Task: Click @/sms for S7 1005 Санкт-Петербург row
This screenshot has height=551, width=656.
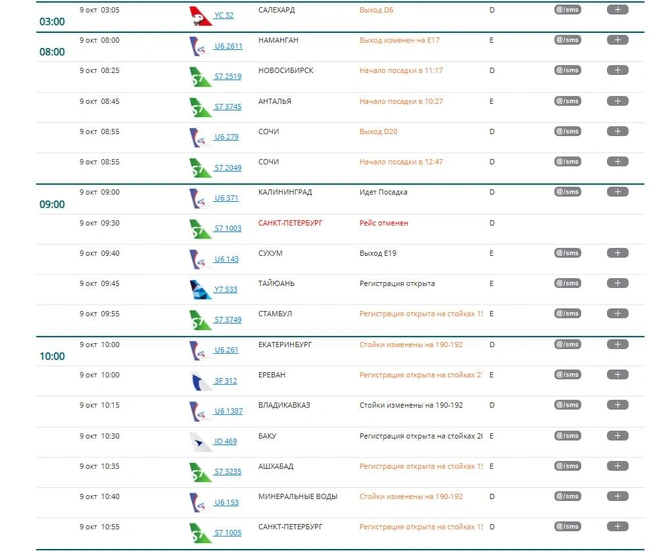Action: 568,526
